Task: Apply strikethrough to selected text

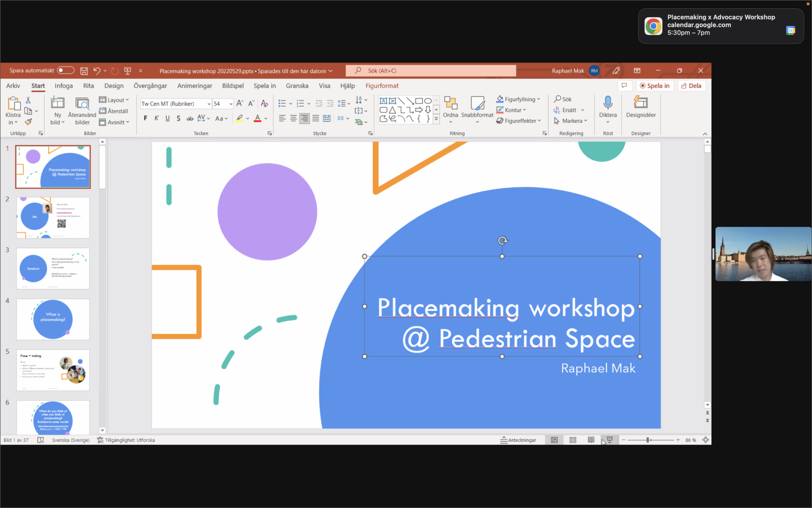Action: [x=190, y=118]
